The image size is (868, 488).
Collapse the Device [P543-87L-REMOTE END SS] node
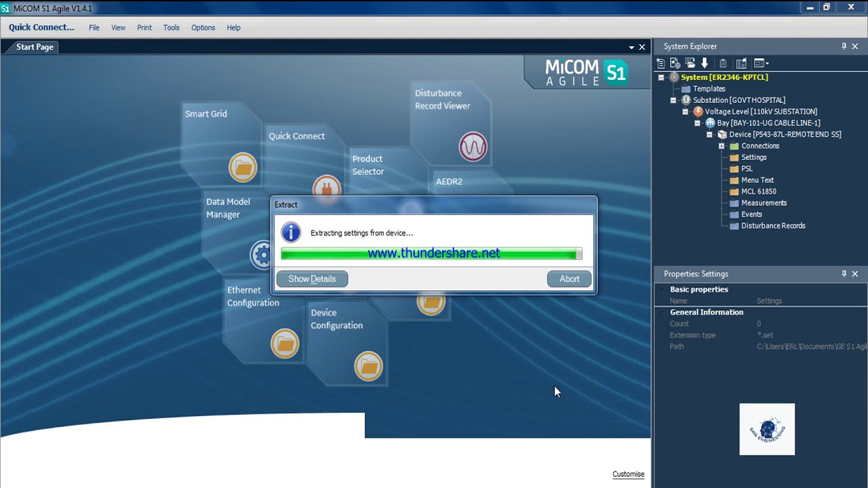(710, 134)
